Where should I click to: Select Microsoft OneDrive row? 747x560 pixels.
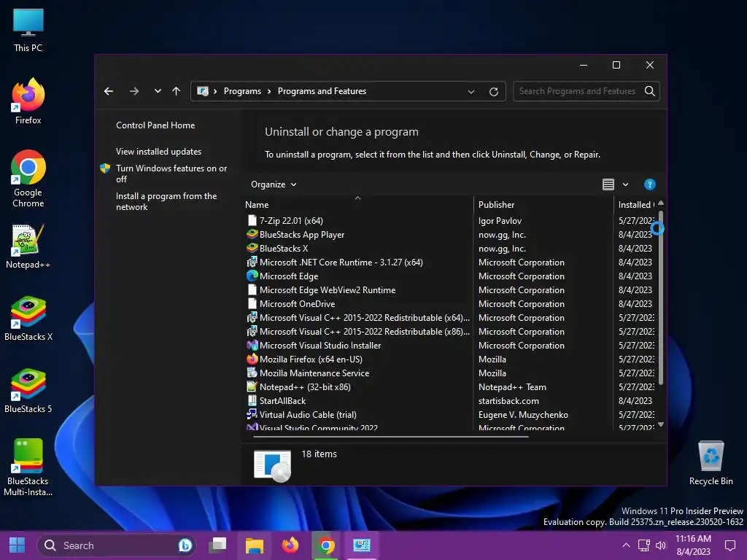[450, 304]
